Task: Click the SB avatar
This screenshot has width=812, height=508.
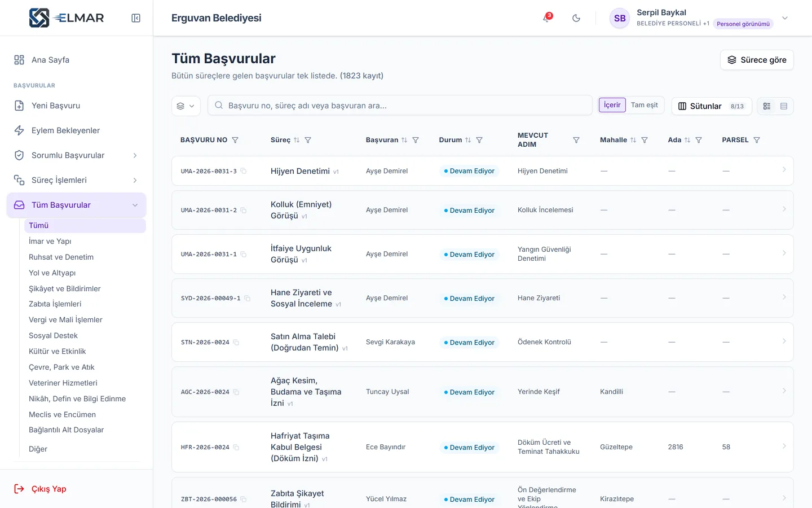Action: [620, 18]
